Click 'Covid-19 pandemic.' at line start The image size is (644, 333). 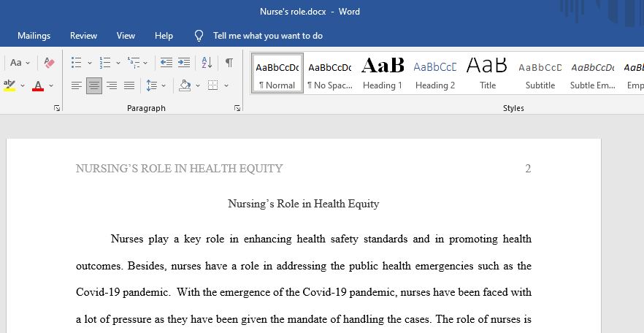[123, 292]
